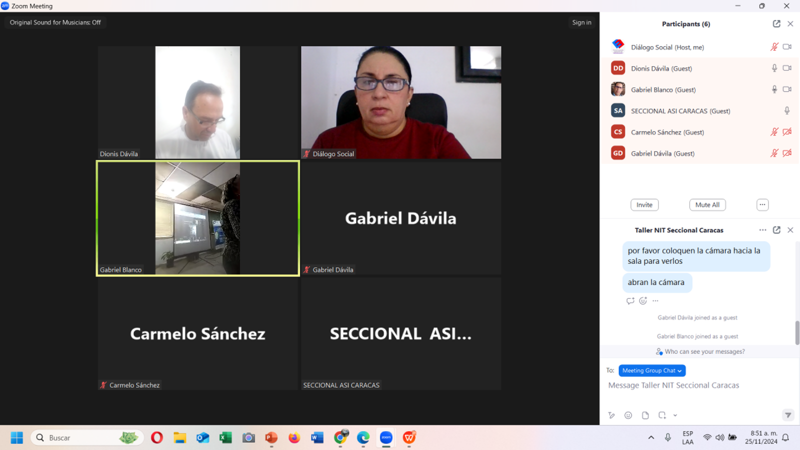This screenshot has height=450, width=800.
Task: Open Word from taskbar
Action: (317, 438)
